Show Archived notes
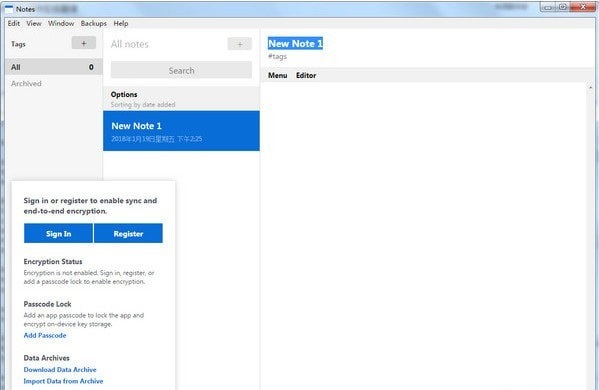The image size is (599, 390). click(x=26, y=83)
